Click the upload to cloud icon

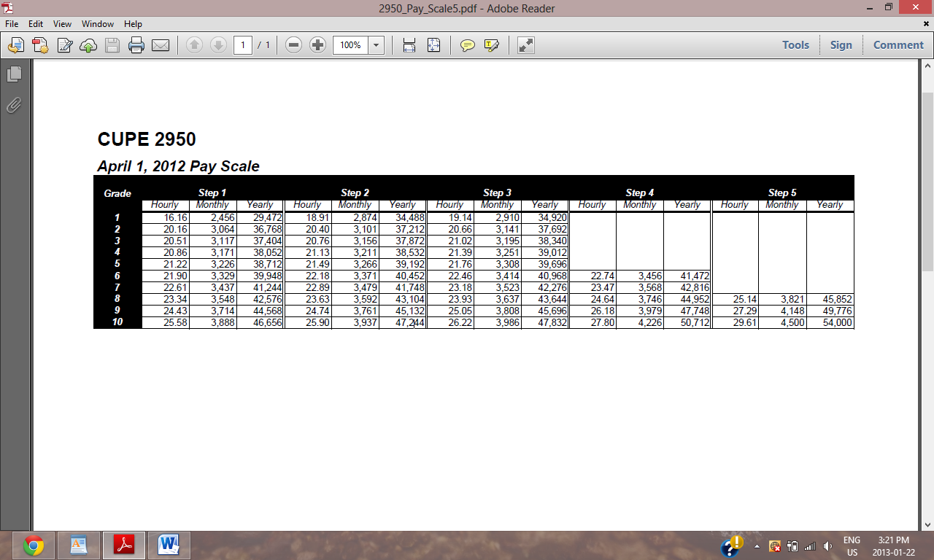coord(88,45)
